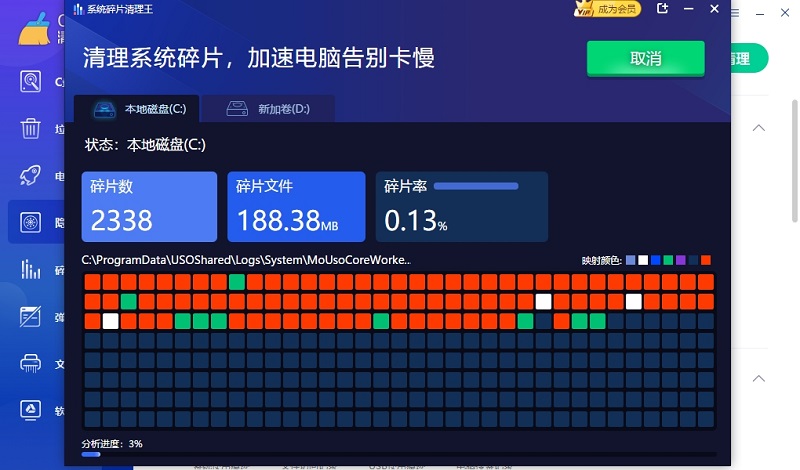Click the light blue legend swatch
This screenshot has width=800, height=470.
click(631, 260)
